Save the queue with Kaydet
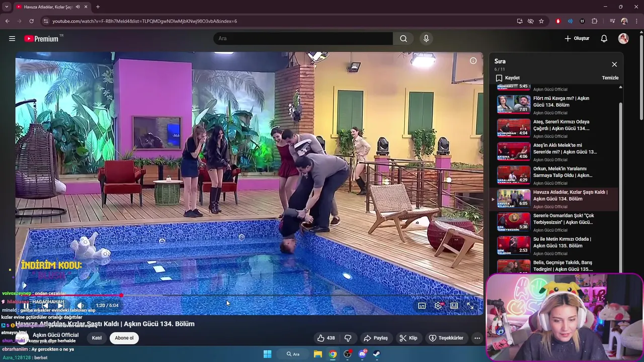The image size is (644, 362). [508, 78]
